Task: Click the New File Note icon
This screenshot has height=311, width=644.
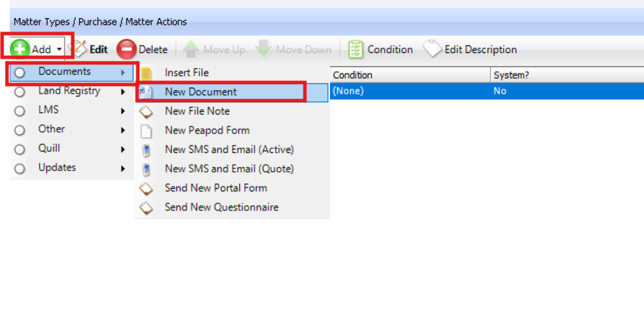Action: click(x=146, y=111)
